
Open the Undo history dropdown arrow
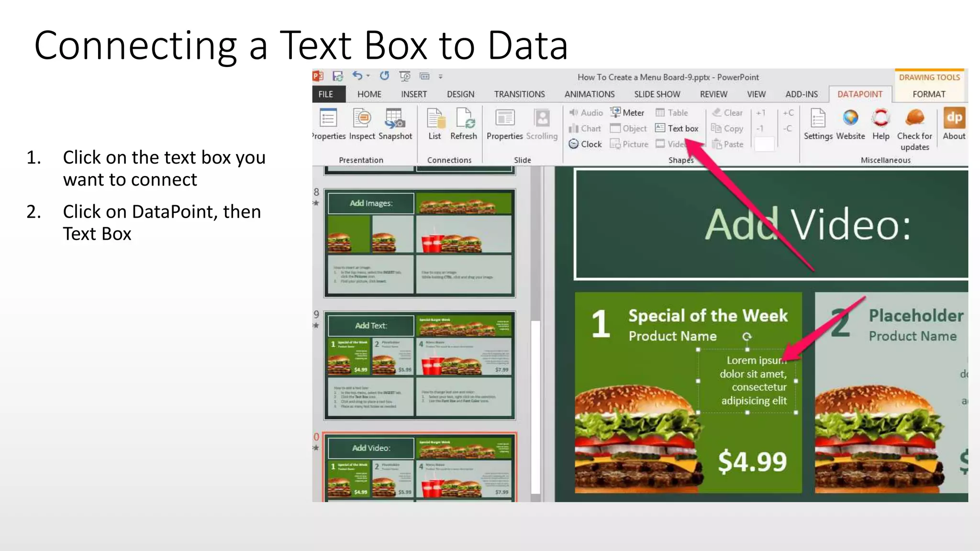pyautogui.click(x=368, y=76)
